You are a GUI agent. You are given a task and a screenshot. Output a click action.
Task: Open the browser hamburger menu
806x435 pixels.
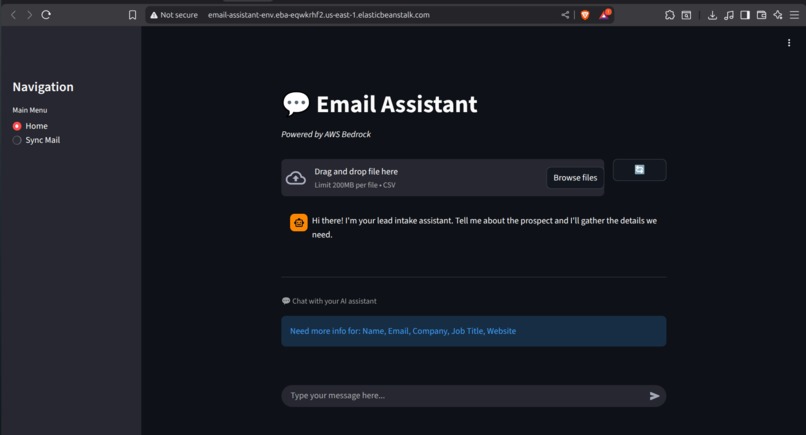[794, 15]
